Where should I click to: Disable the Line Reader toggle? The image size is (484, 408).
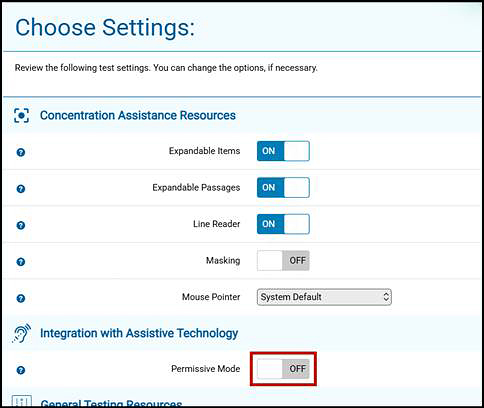point(283,224)
